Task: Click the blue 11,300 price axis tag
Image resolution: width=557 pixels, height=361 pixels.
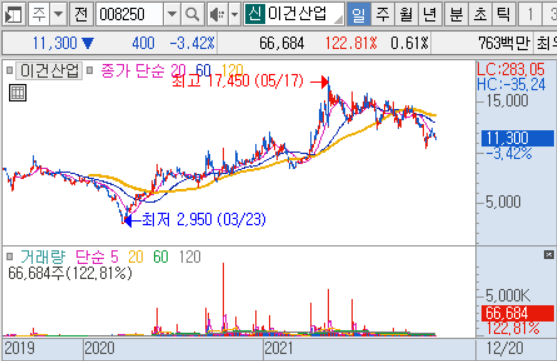Action: (x=517, y=138)
